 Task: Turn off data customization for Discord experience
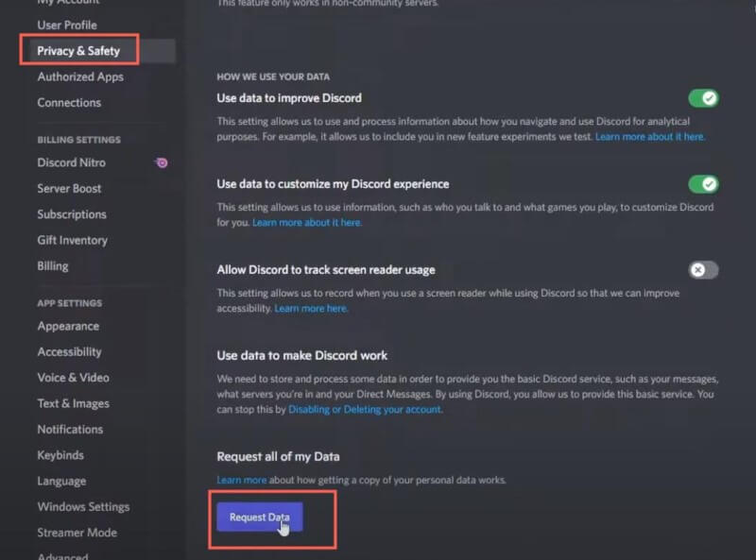point(704,183)
